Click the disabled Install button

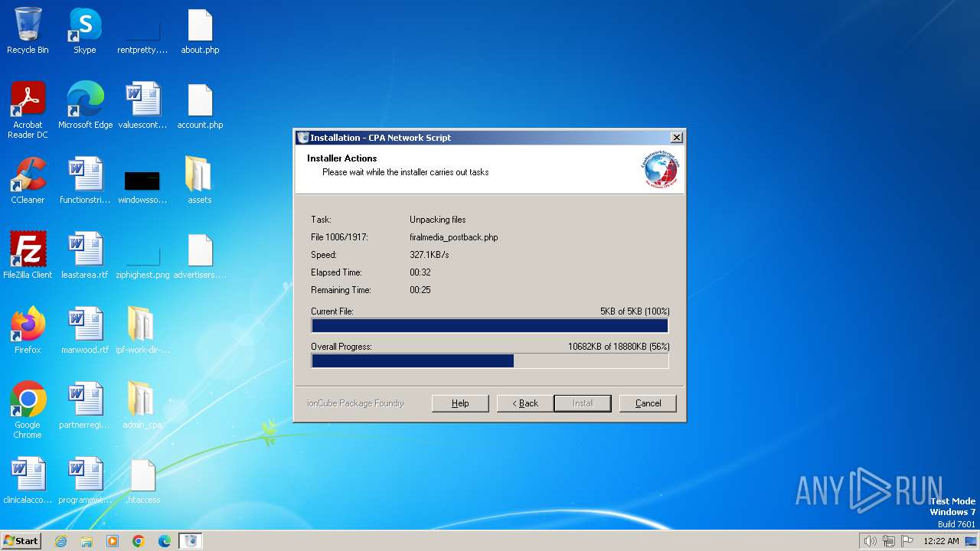[x=583, y=403]
